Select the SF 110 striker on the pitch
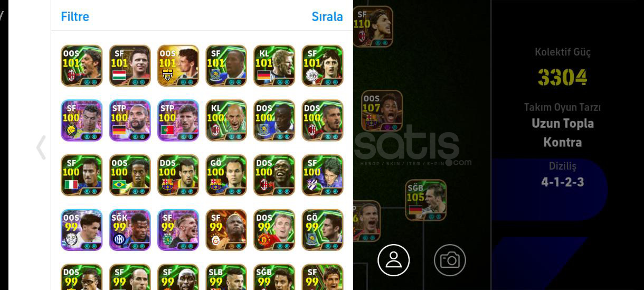644x290 pixels. pyautogui.click(x=373, y=26)
